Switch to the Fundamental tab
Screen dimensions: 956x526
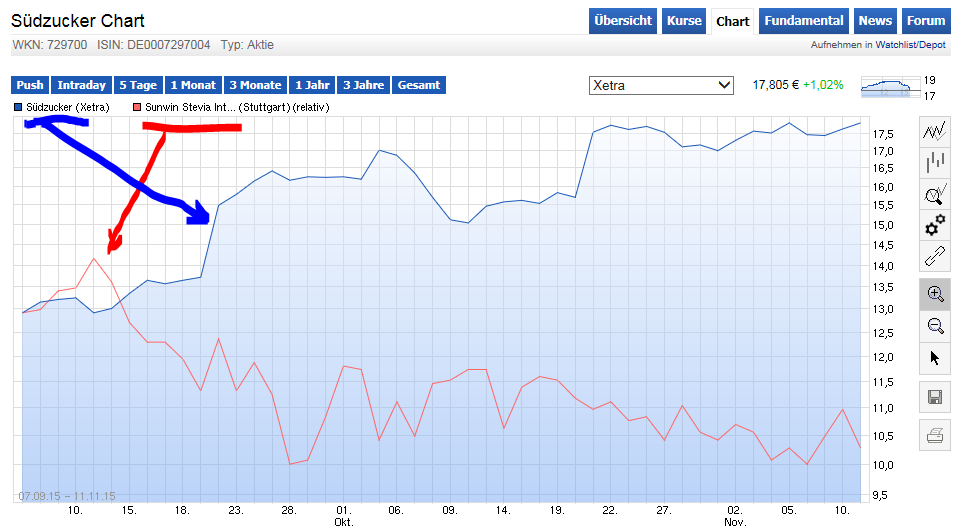(804, 21)
